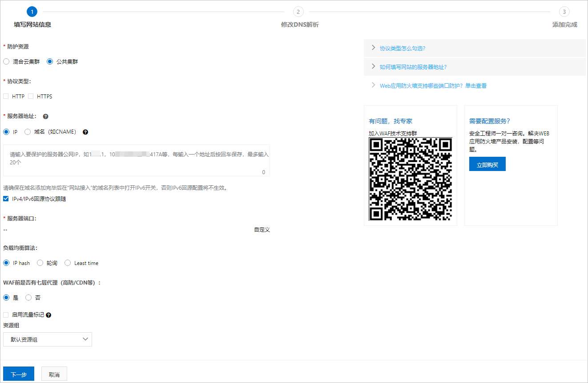The height and width of the screenshot is (383, 588).
Task: Click the 立即购买 button
Action: click(x=487, y=164)
